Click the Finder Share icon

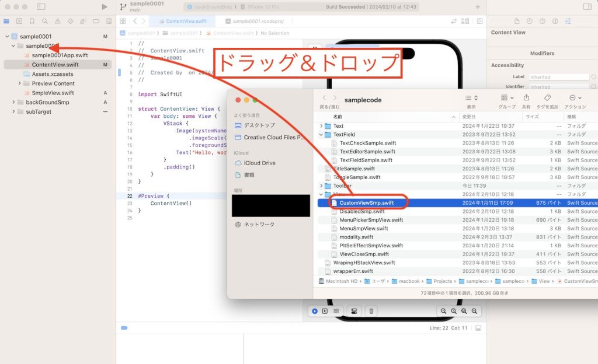click(526, 98)
